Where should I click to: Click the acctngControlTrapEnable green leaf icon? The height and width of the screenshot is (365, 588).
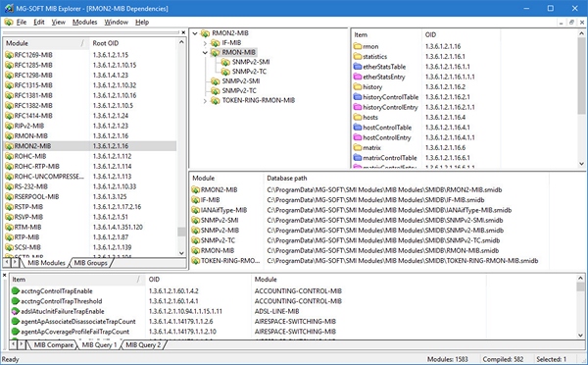point(15,291)
